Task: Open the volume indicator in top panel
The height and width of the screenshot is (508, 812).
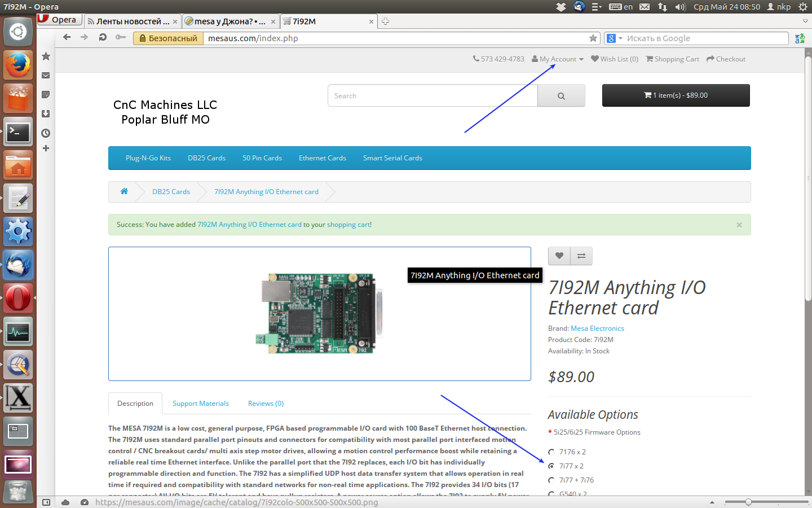Action: 681,7
